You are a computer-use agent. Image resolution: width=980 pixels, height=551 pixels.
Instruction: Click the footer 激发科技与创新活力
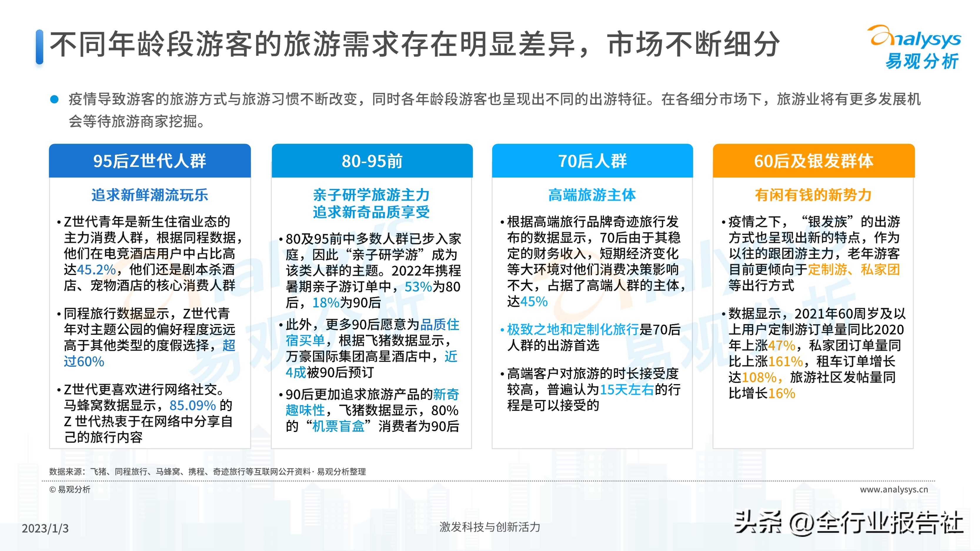[490, 527]
